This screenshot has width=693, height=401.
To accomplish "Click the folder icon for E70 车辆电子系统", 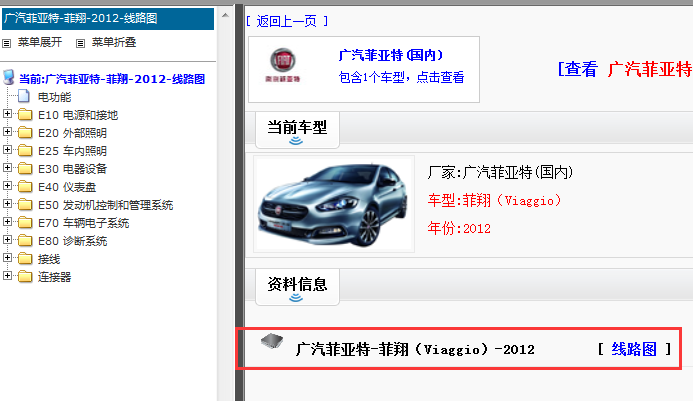I will tap(25, 223).
